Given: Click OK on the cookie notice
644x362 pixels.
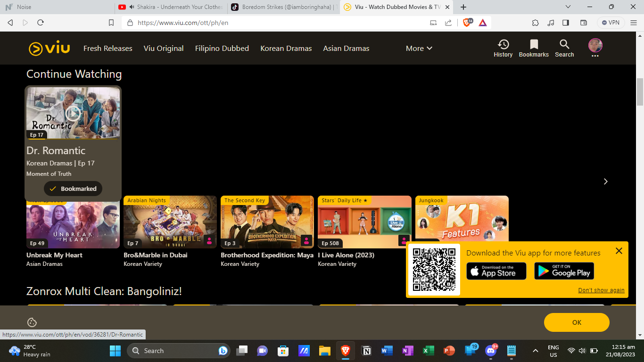Looking at the screenshot, I should click(x=577, y=322).
